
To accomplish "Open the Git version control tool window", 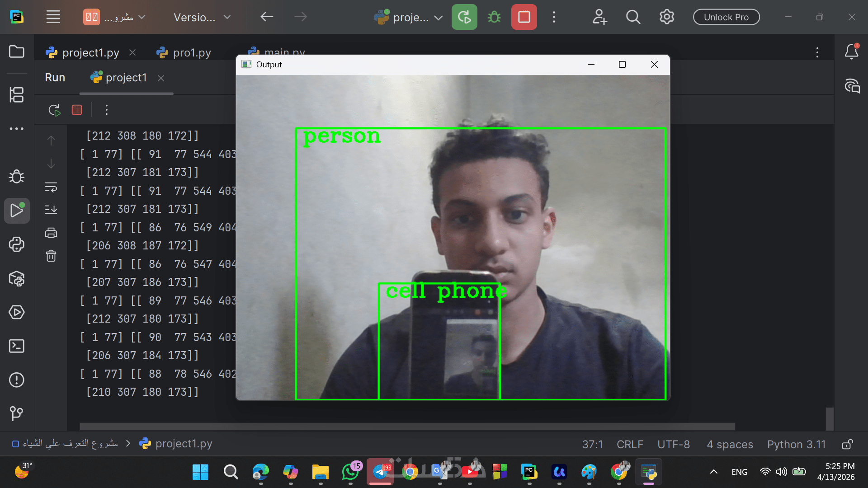I will click(17, 413).
